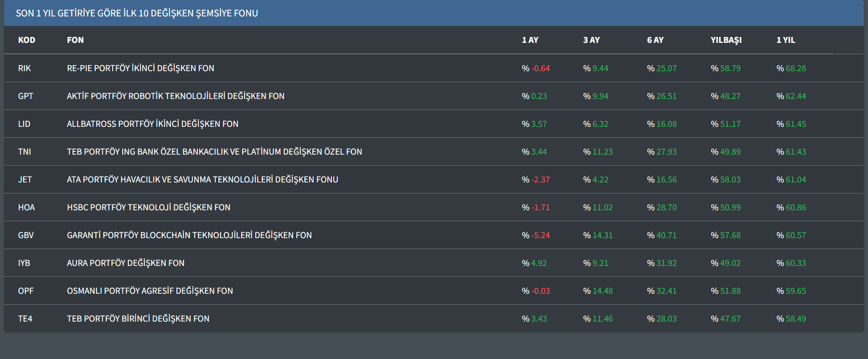This screenshot has height=359, width=868.
Task: Click the KOD column header
Action: tap(26, 40)
